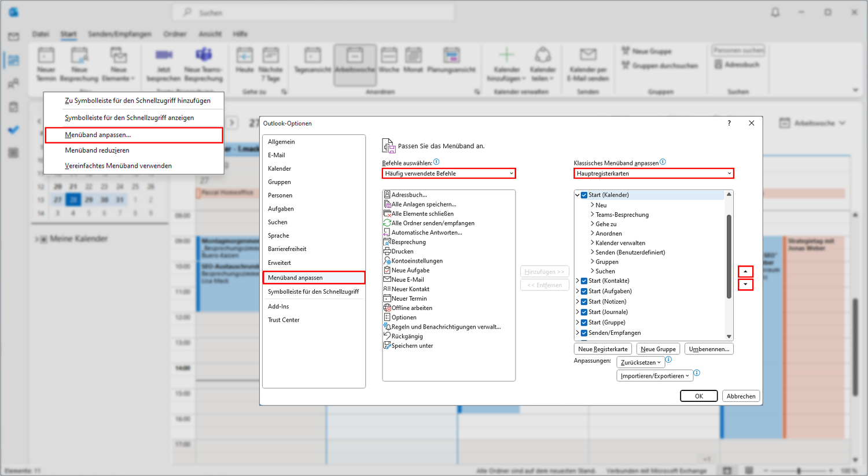
Task: Expand Start (Kontakte) tree node
Action: [578, 281]
